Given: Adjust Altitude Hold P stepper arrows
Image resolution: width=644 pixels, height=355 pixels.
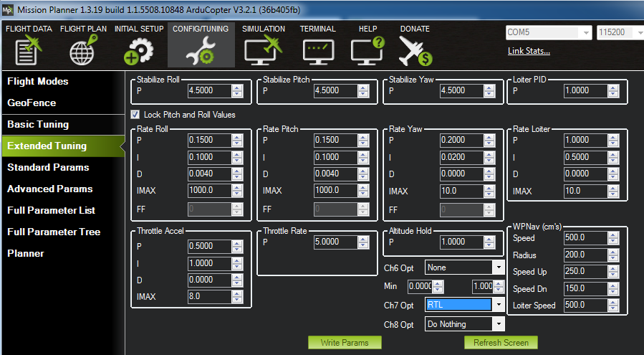Looking at the screenshot, I should (489, 242).
